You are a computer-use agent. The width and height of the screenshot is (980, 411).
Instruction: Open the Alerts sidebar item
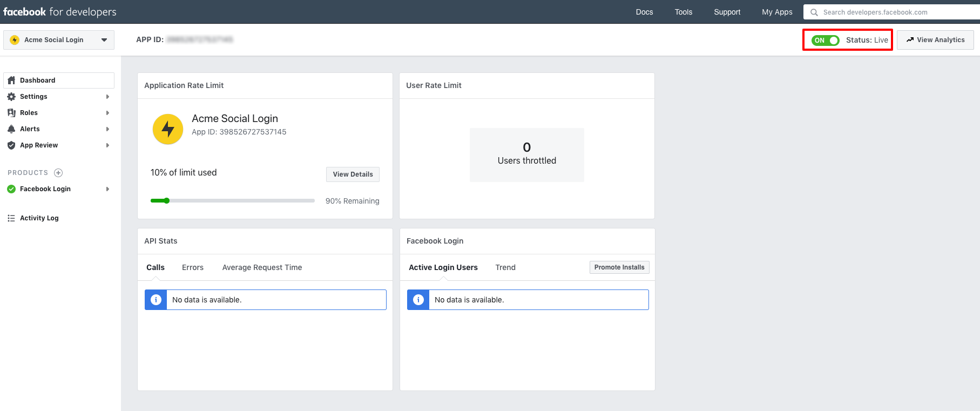point(59,129)
